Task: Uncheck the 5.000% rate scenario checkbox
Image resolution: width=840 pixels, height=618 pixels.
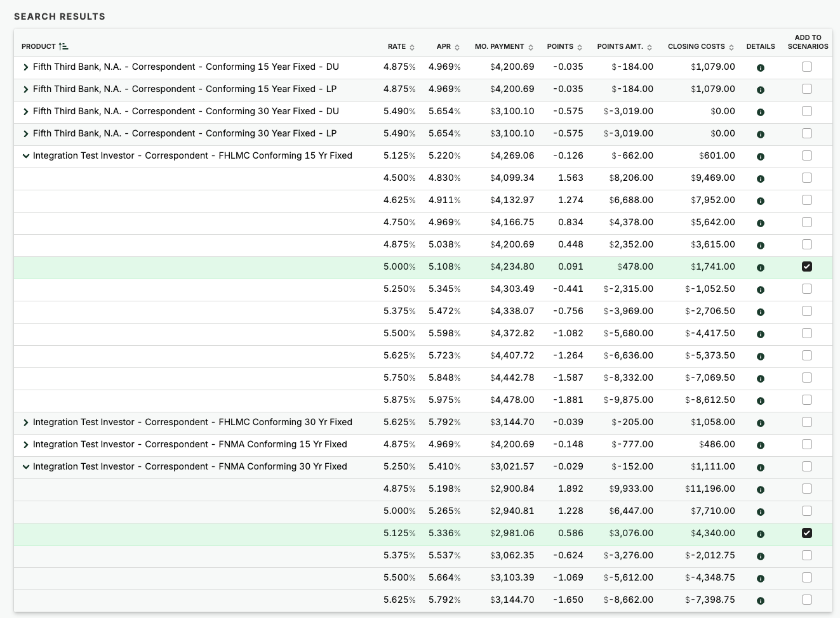Action: pyautogui.click(x=806, y=266)
